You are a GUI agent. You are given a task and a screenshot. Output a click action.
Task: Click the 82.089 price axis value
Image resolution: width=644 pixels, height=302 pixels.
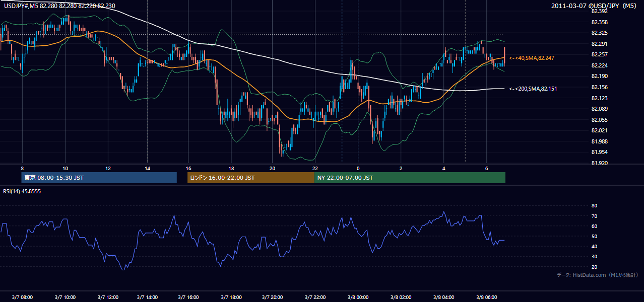[599, 109]
